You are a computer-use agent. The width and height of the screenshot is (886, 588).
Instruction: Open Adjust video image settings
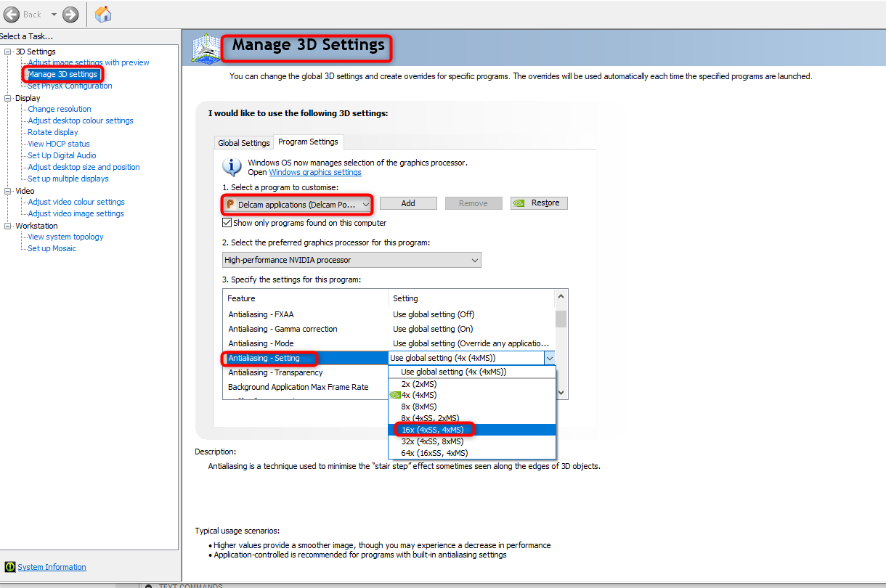[76, 213]
